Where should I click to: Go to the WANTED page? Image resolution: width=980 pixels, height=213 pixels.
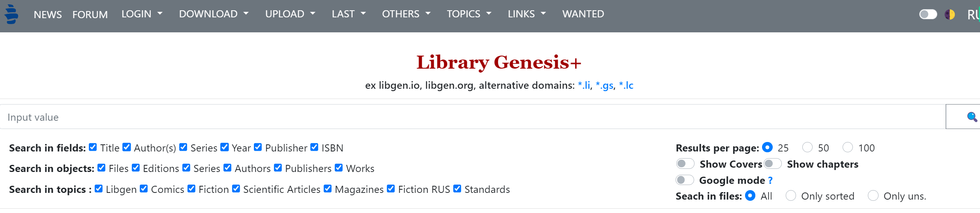tap(583, 14)
